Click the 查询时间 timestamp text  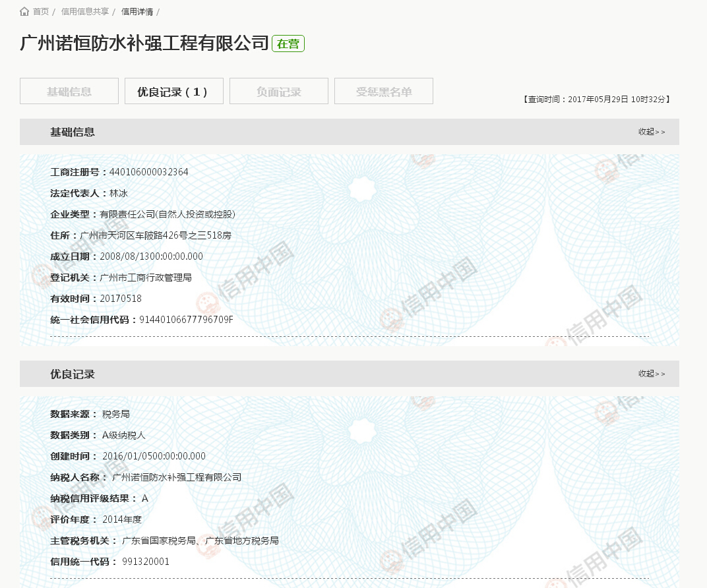coord(597,100)
